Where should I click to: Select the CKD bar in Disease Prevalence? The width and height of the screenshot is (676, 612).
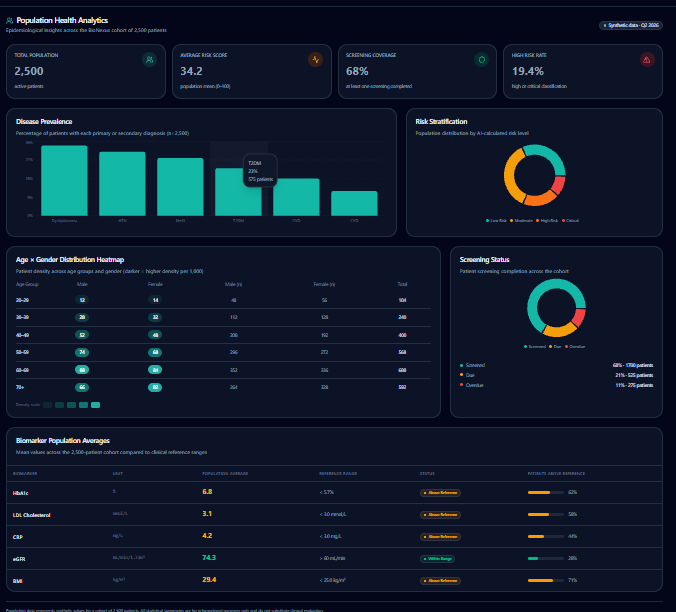(354, 203)
